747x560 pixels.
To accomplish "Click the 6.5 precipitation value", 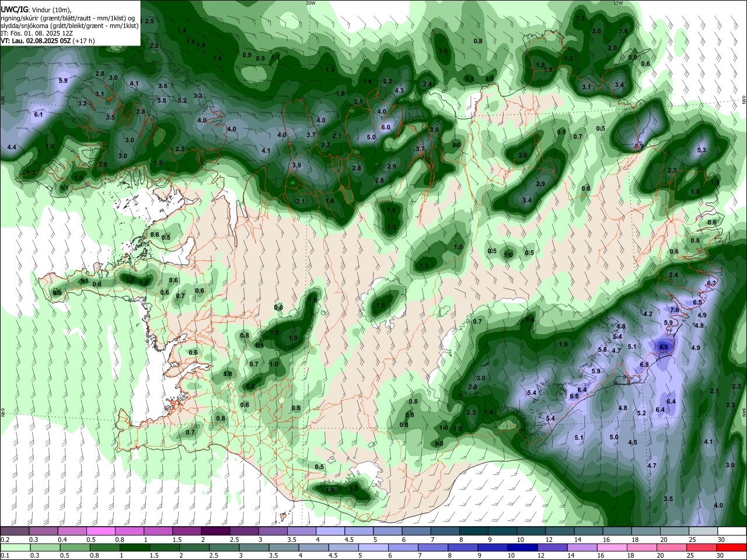I will point(697,302).
